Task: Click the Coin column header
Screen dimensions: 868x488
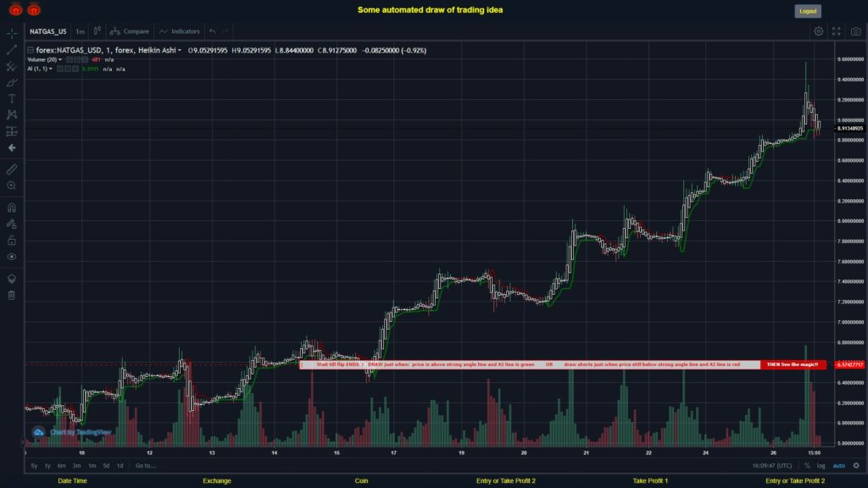Action: coord(361,481)
